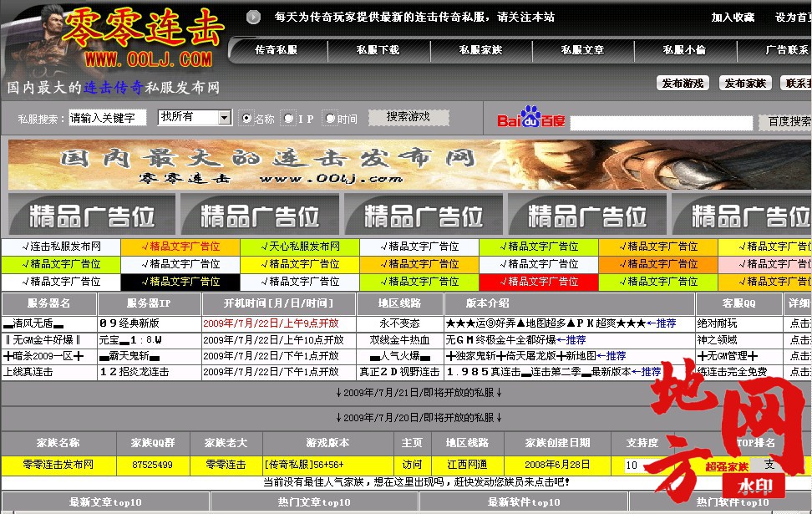The height and width of the screenshot is (514, 812).
Task: Click the 访问 homepage link
Action: [412, 465]
